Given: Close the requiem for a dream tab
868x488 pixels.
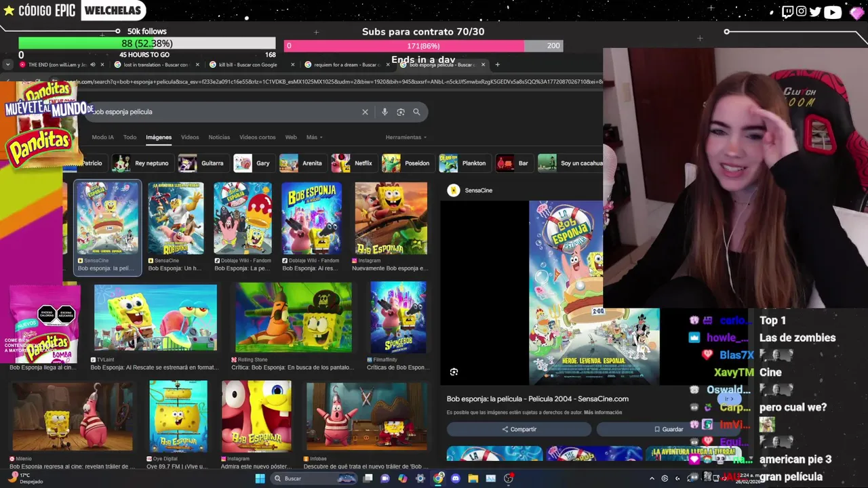Looking at the screenshot, I should click(x=388, y=65).
